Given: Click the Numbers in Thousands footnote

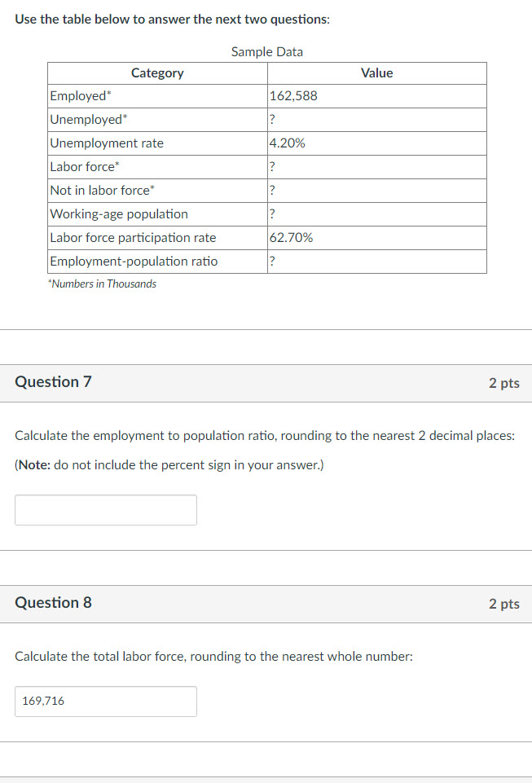Looking at the screenshot, I should [x=100, y=284].
